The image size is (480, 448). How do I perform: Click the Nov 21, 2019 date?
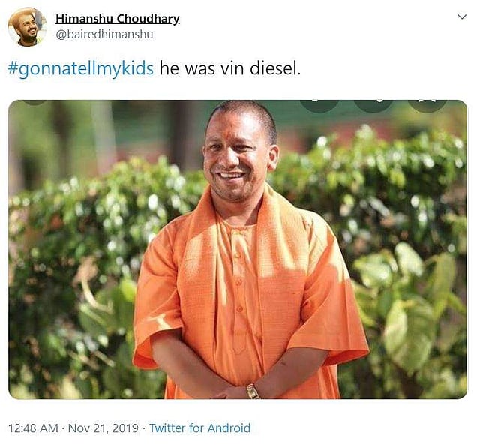point(103,428)
